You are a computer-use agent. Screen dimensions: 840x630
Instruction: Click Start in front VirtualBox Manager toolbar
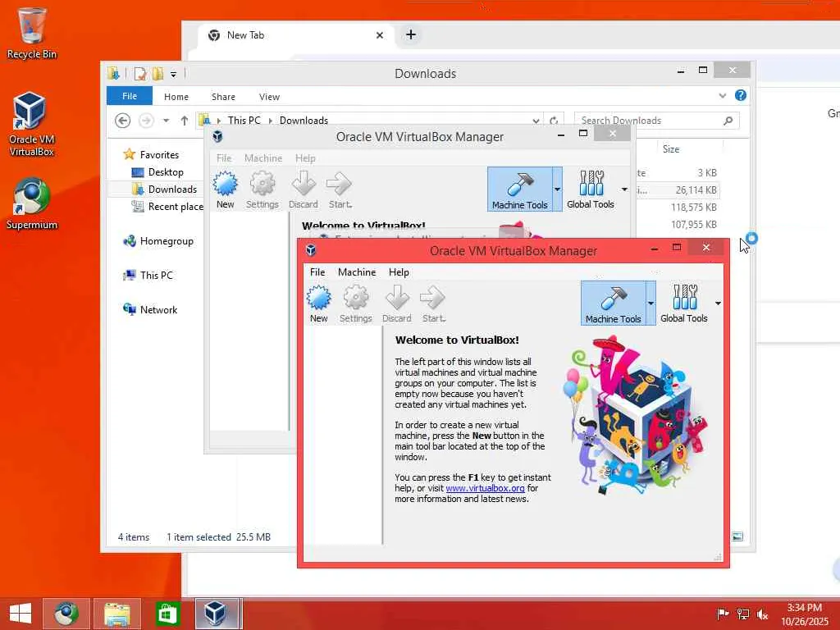(x=433, y=304)
